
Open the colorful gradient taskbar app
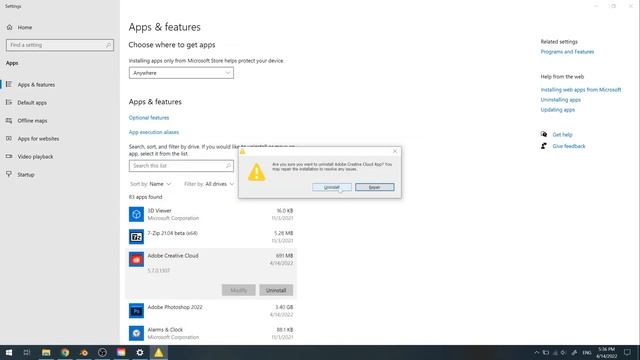[121, 352]
